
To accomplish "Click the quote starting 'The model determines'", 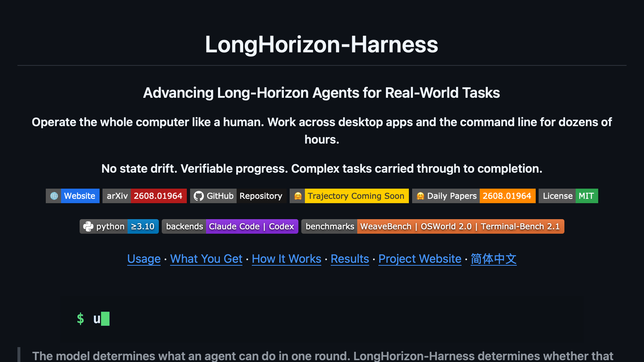I will 323,356.
